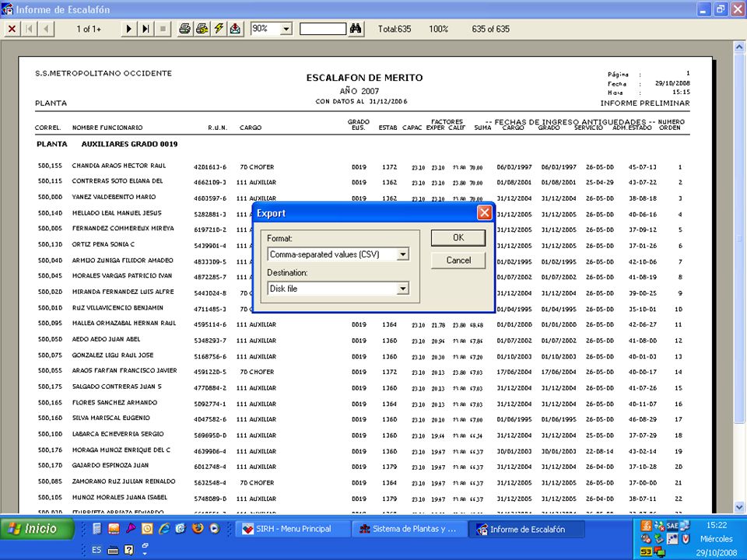Open language bar help question icon
This screenshot has height=560, width=747.
pos(128,550)
